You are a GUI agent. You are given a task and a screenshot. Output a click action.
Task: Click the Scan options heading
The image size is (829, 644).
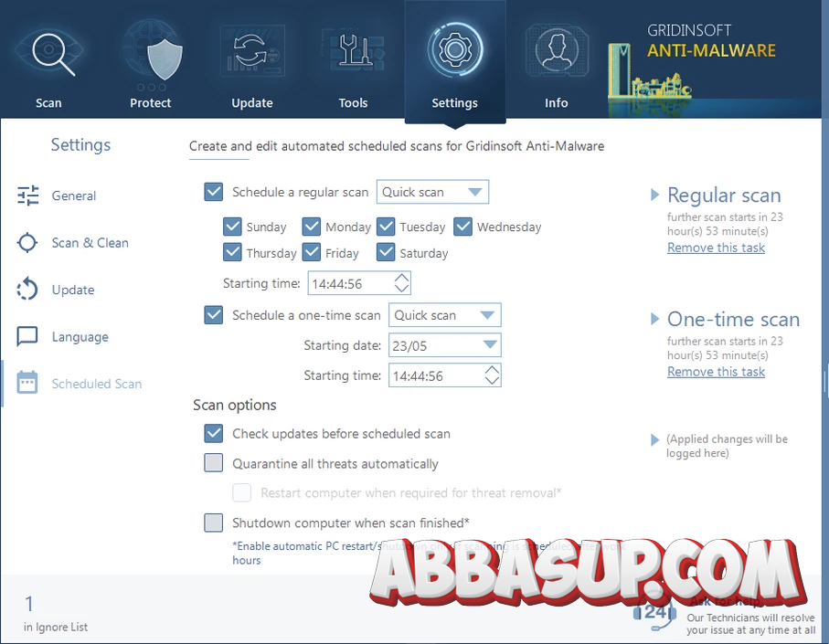[x=235, y=406]
